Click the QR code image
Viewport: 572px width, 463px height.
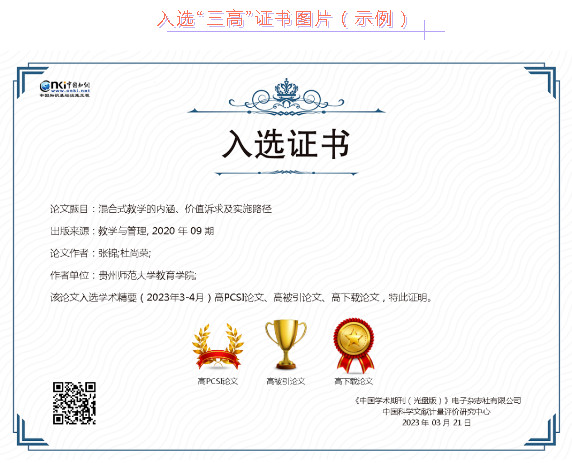[x=74, y=404]
